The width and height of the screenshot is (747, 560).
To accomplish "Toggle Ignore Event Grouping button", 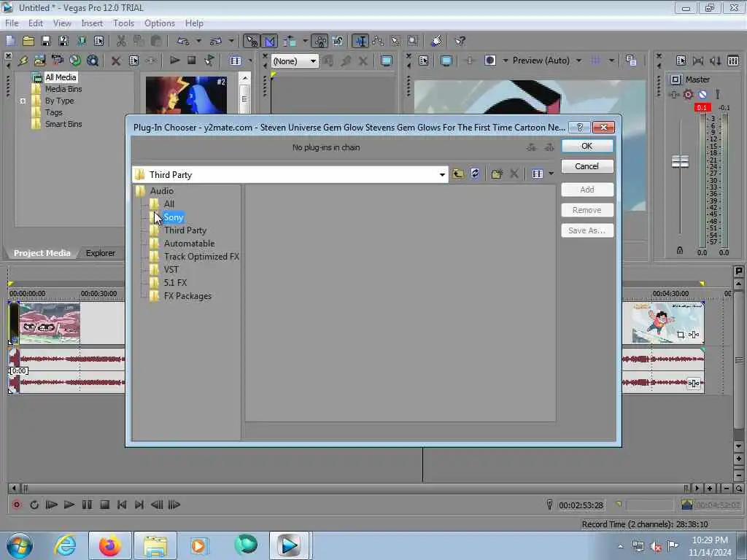I will [x=338, y=42].
